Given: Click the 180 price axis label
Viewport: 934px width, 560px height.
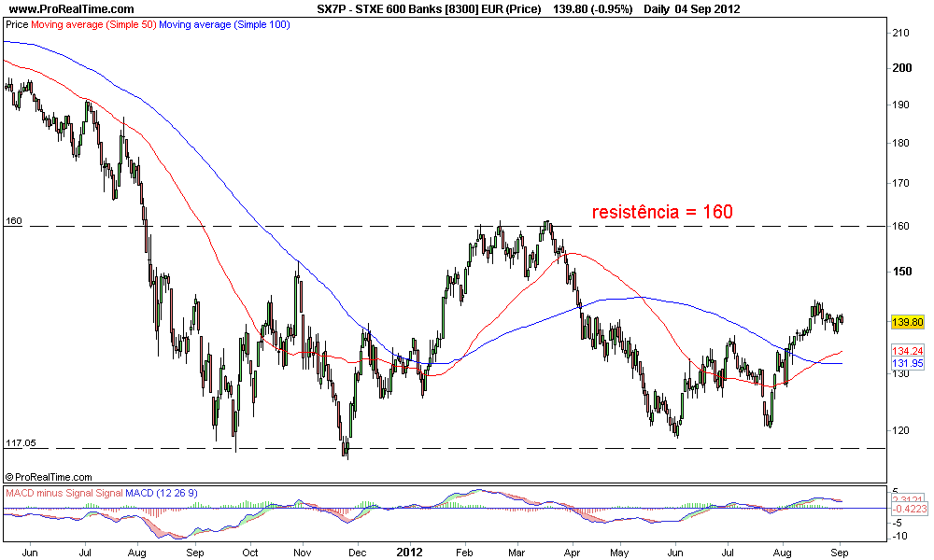Looking at the screenshot, I should click(x=900, y=143).
